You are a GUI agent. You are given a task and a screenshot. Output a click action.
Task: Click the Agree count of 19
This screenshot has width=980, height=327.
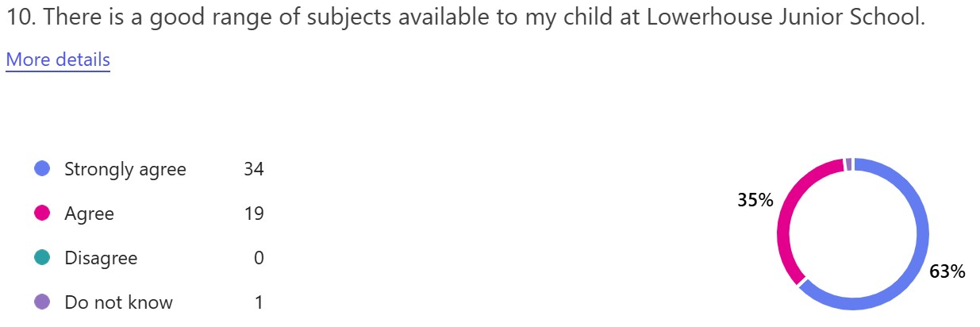click(254, 214)
